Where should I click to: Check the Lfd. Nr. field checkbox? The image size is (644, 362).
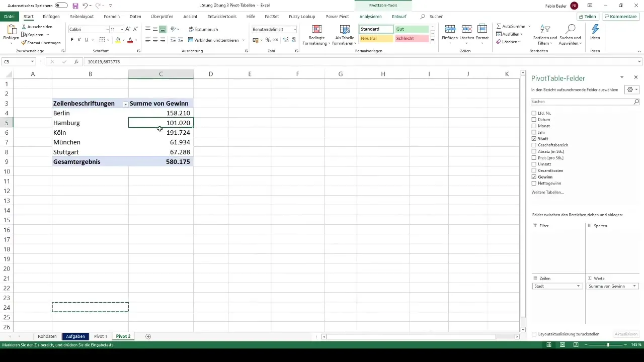[x=534, y=113]
